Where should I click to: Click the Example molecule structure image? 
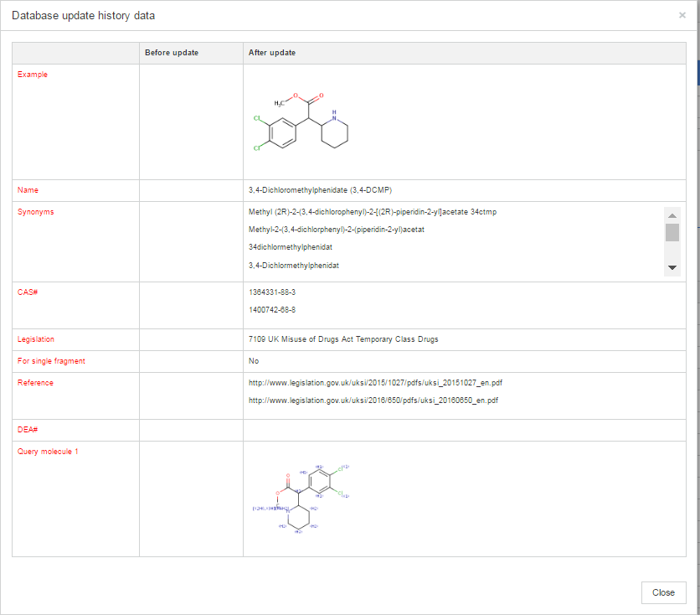pyautogui.click(x=300, y=122)
